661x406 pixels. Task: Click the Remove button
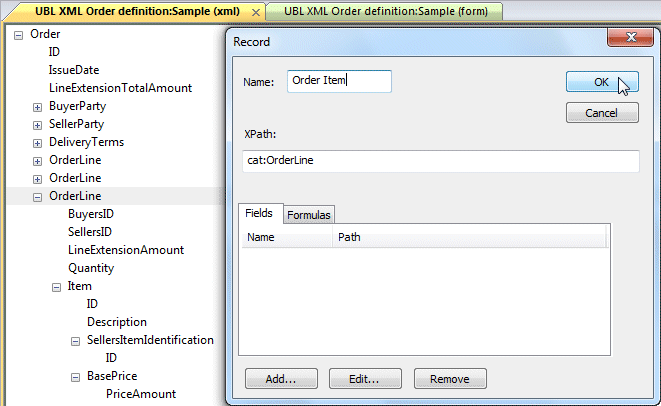pyautogui.click(x=450, y=379)
